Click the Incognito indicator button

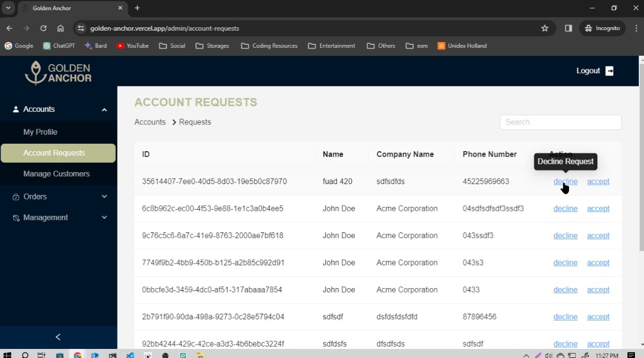pyautogui.click(x=603, y=28)
